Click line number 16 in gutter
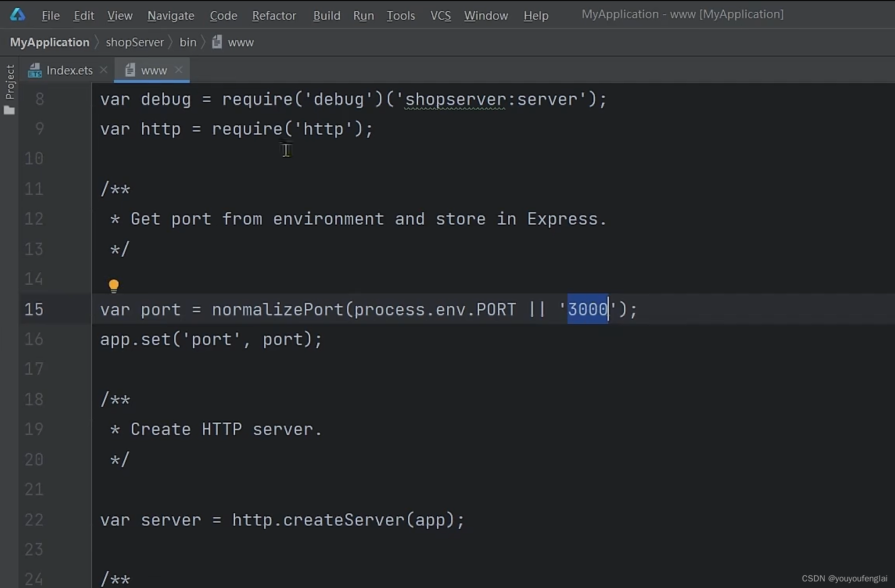Image resolution: width=895 pixels, height=588 pixels. (x=34, y=339)
